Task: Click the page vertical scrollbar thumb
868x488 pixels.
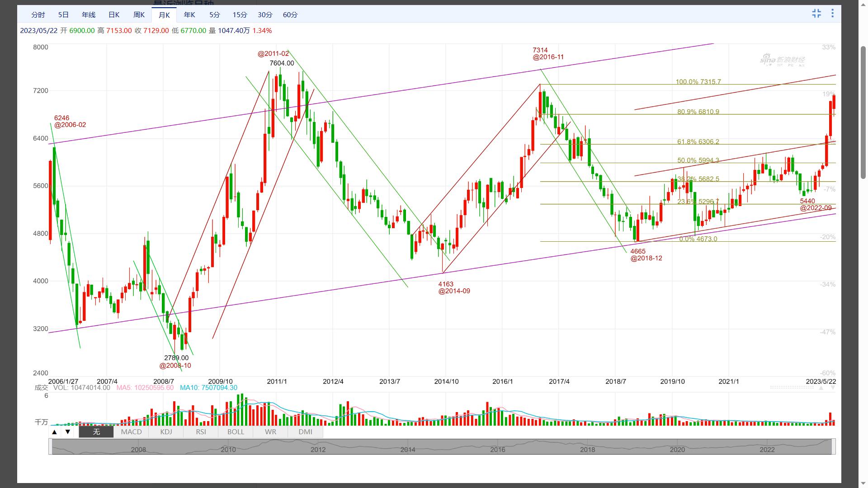Action: pyautogui.click(x=863, y=113)
